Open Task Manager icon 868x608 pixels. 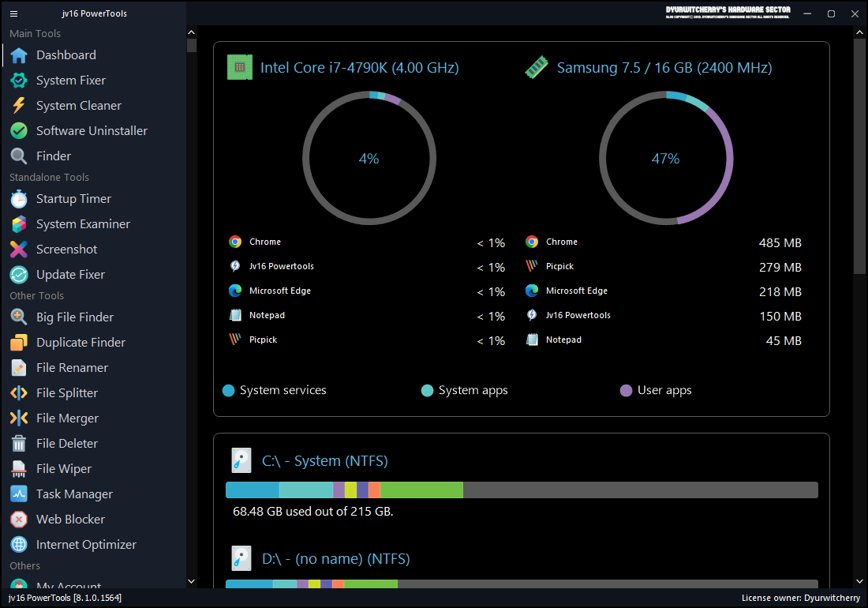pos(19,494)
